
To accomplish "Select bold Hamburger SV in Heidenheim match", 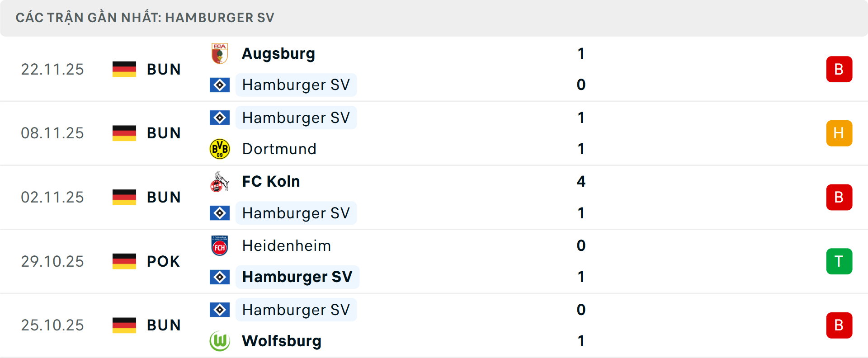I will [297, 277].
